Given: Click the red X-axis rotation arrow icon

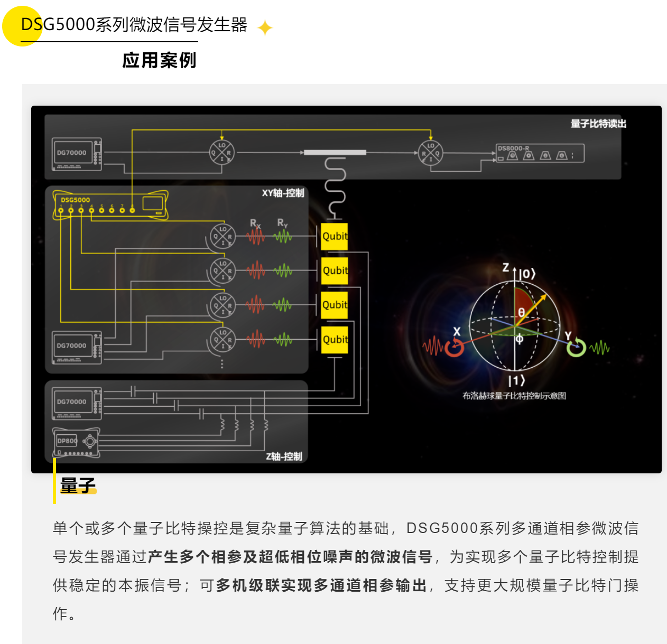Looking at the screenshot, I should 454,347.
